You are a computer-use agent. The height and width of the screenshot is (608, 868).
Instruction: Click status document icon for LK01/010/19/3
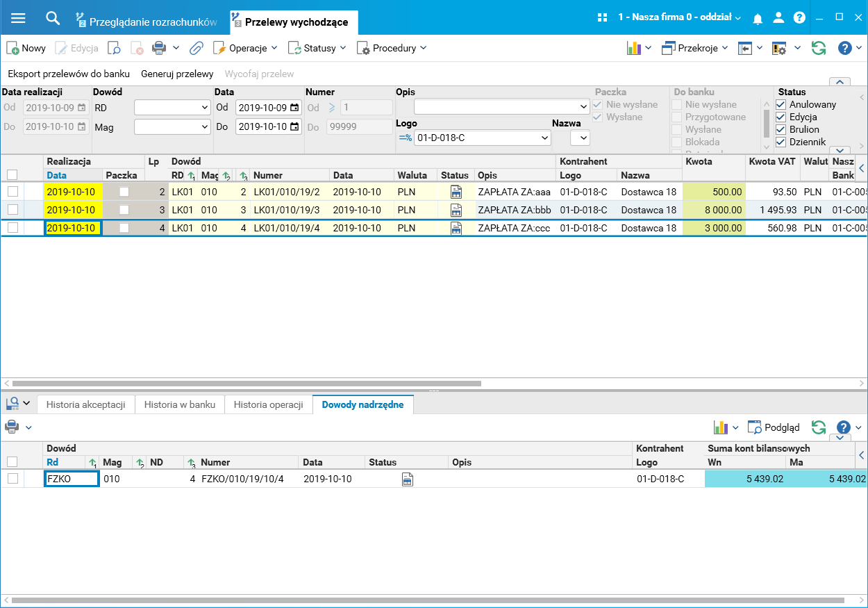pos(456,210)
